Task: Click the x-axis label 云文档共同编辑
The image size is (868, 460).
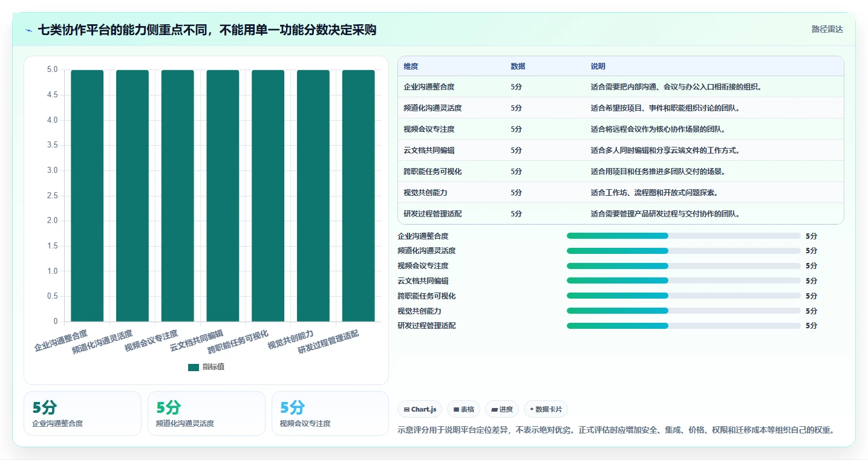Action: click(x=197, y=341)
